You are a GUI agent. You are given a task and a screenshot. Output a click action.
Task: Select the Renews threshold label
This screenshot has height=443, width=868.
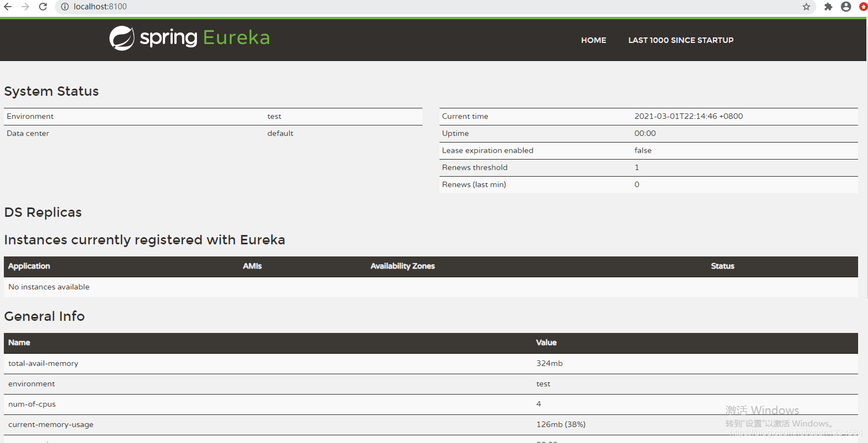(475, 167)
